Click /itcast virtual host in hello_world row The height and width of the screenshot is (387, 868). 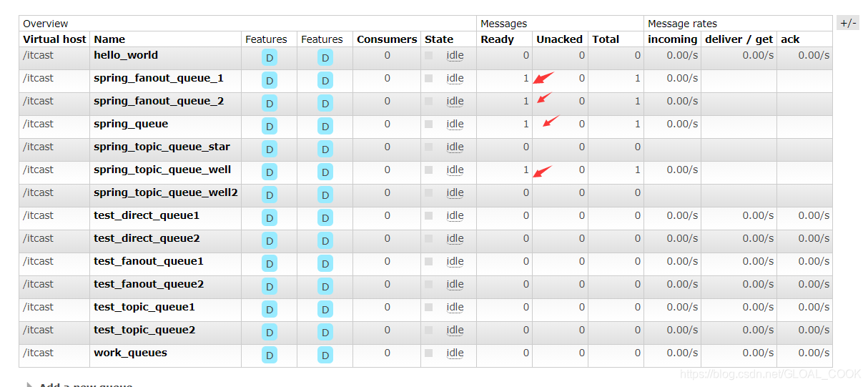(x=38, y=55)
